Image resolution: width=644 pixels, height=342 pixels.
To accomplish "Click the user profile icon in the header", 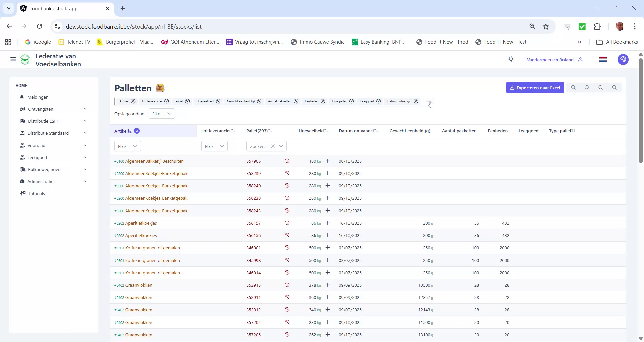I will (581, 59).
